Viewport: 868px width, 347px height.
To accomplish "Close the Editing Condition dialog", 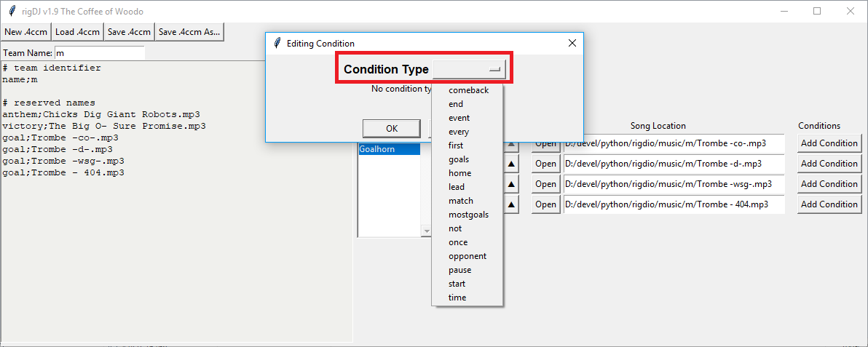I will pos(572,43).
